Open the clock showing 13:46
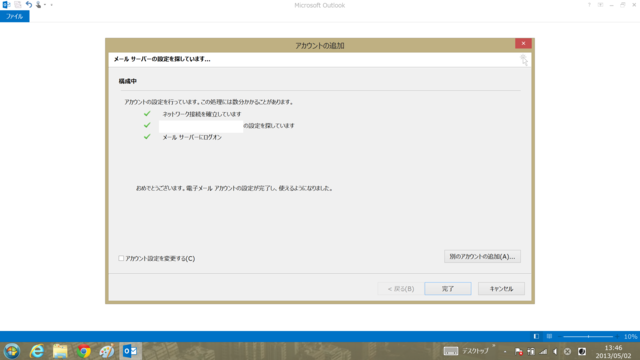This screenshot has height=360, width=640. pyautogui.click(x=613, y=351)
